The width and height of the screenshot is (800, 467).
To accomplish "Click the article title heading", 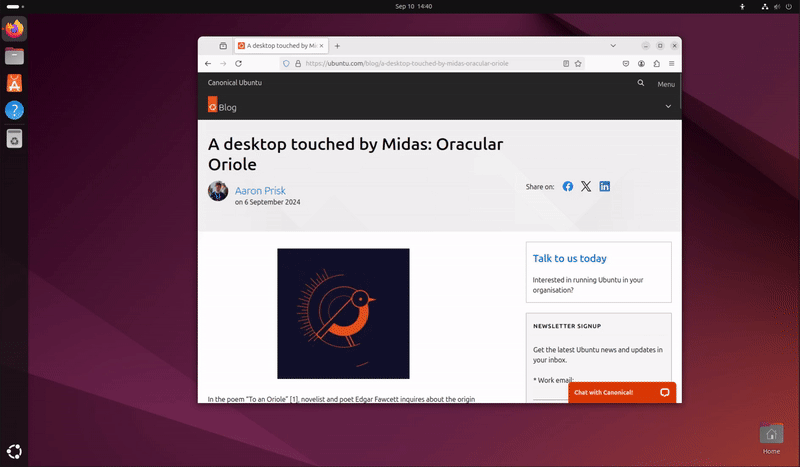I will tap(355, 154).
